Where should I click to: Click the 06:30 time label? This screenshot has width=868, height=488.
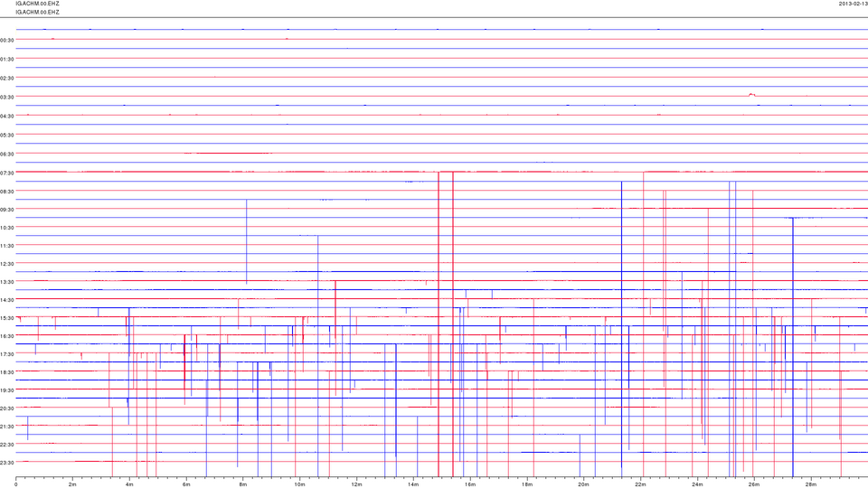6,154
